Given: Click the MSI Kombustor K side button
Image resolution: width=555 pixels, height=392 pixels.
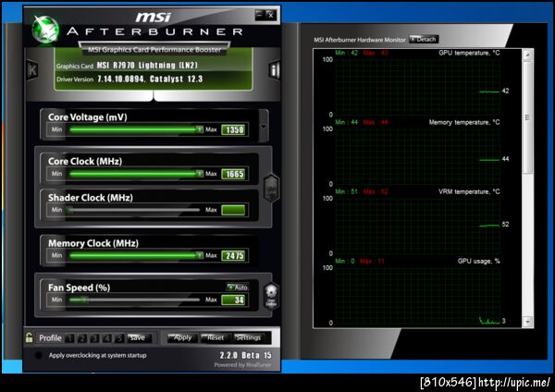Looking at the screenshot, I should [32, 69].
